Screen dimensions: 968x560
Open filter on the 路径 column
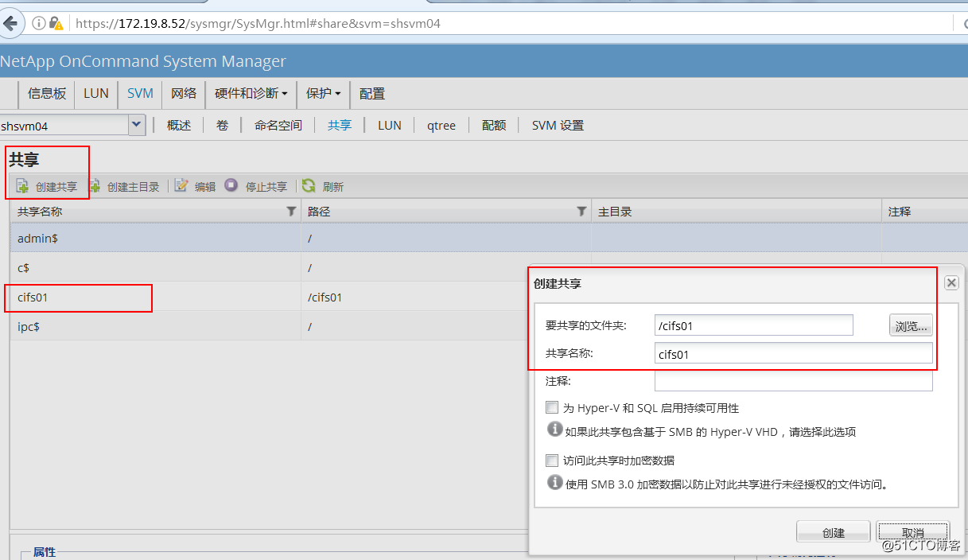581,212
